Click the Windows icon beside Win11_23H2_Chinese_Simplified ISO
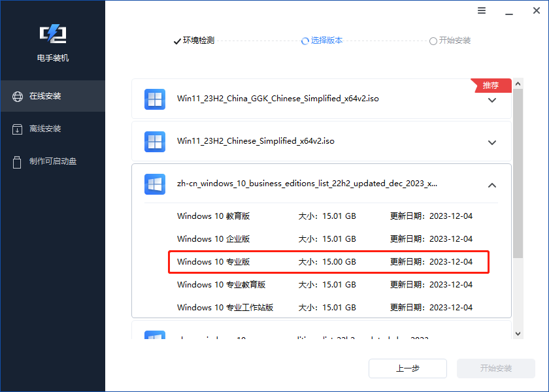This screenshot has width=549, height=392. click(154, 141)
